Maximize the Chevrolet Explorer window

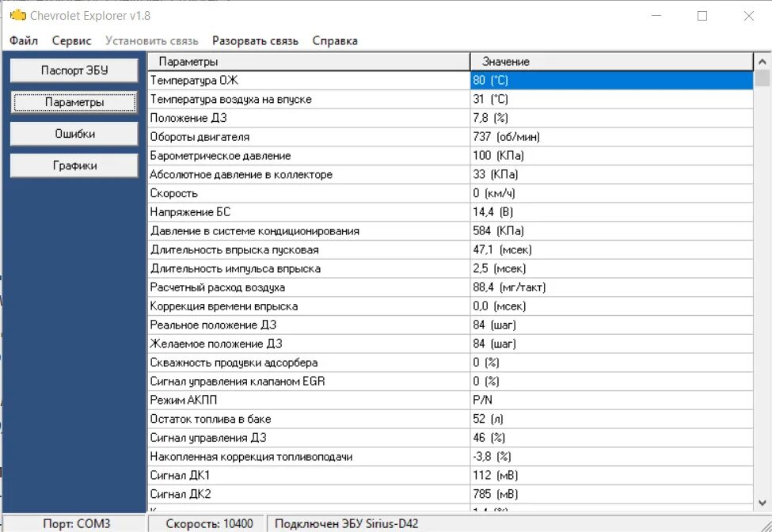pos(702,16)
